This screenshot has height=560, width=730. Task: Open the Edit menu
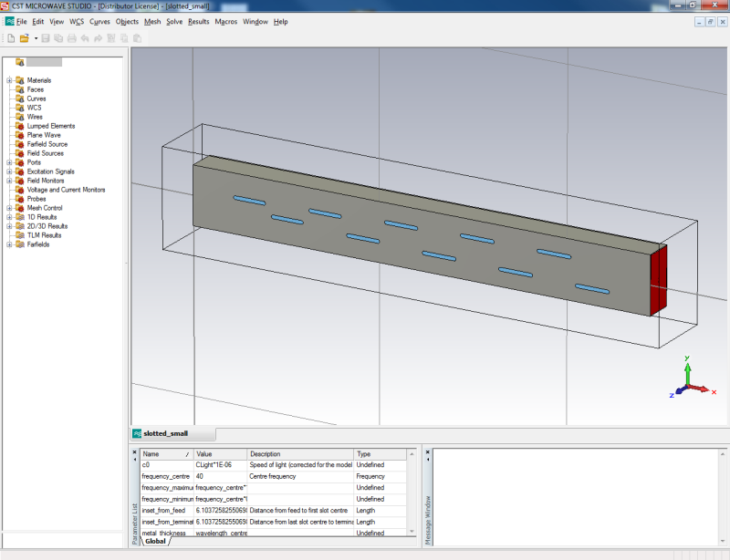[37, 21]
